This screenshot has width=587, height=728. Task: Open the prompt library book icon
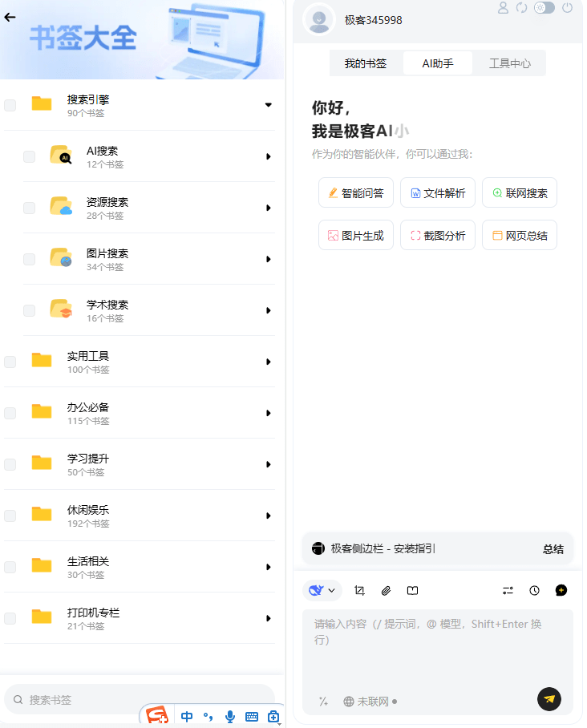[412, 590]
